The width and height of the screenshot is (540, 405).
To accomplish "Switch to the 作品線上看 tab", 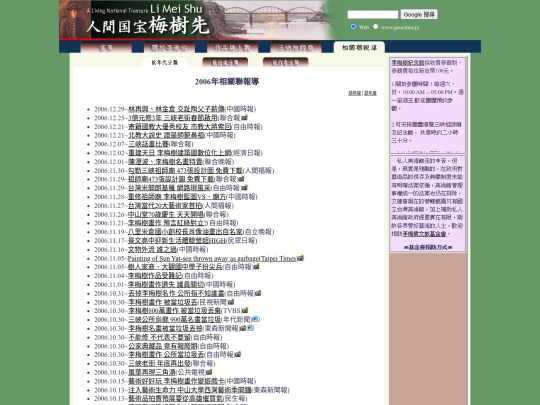I will 232,48.
